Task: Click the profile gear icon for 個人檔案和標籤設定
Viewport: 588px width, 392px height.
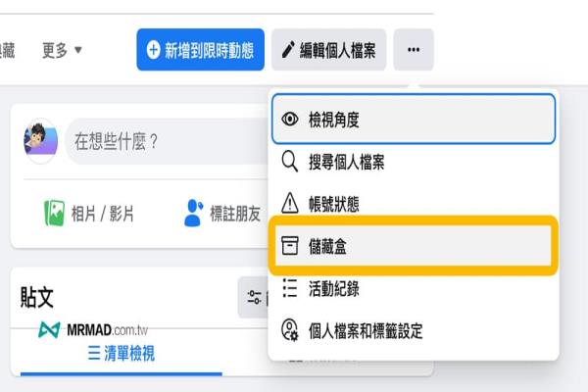Action: point(290,330)
